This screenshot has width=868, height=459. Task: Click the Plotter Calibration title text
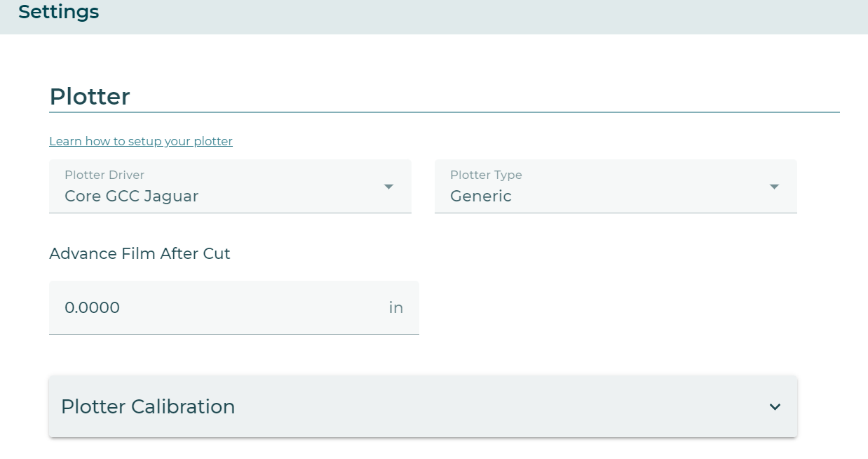pyautogui.click(x=147, y=406)
